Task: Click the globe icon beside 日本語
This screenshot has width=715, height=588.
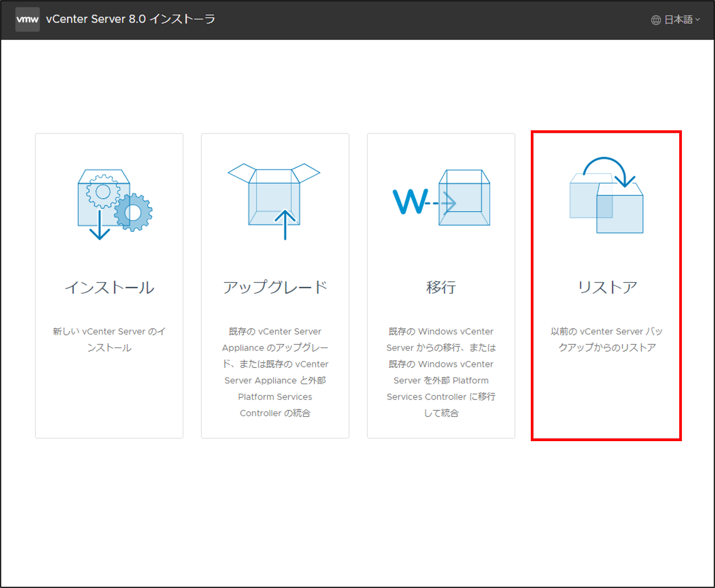Action: (656, 20)
